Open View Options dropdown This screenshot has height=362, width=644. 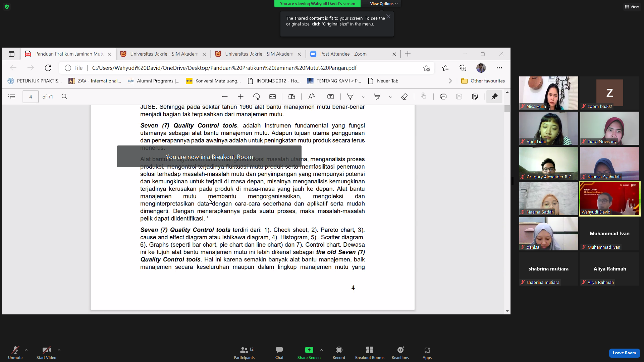[x=384, y=4]
